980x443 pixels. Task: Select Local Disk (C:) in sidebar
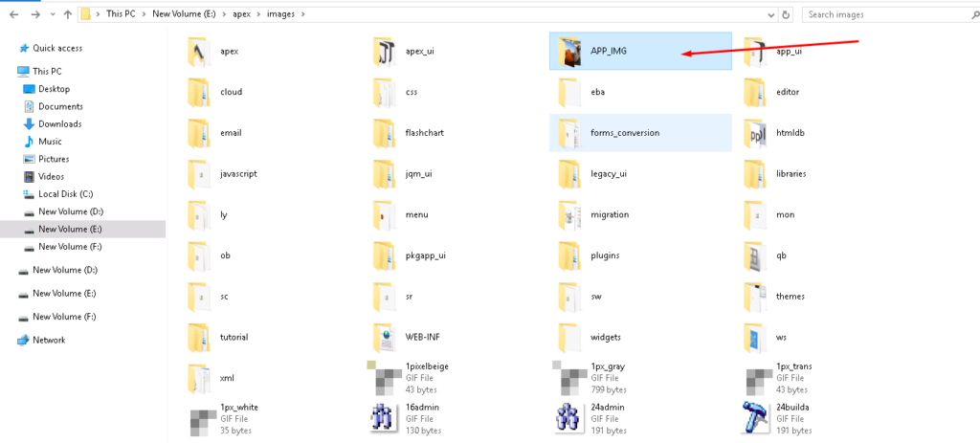(65, 193)
